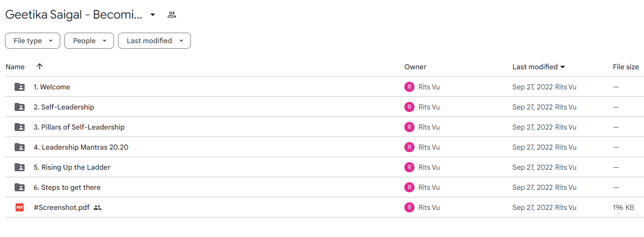Click the shared folder icon for 1. Welcome
The image size is (644, 237).
(20, 87)
